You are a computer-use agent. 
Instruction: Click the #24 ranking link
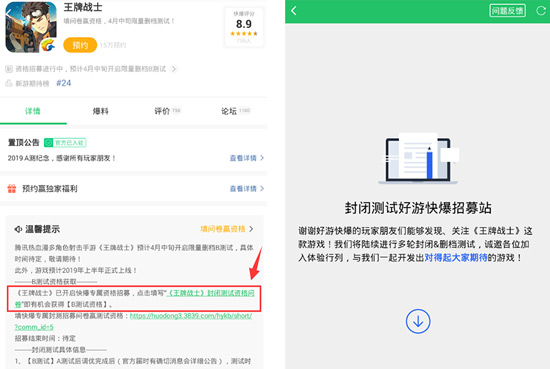[63, 83]
